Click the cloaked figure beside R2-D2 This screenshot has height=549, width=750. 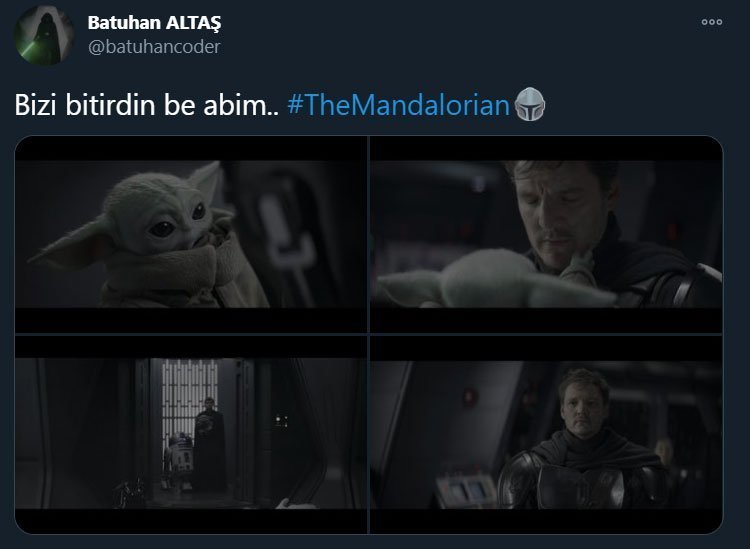pos(209,443)
